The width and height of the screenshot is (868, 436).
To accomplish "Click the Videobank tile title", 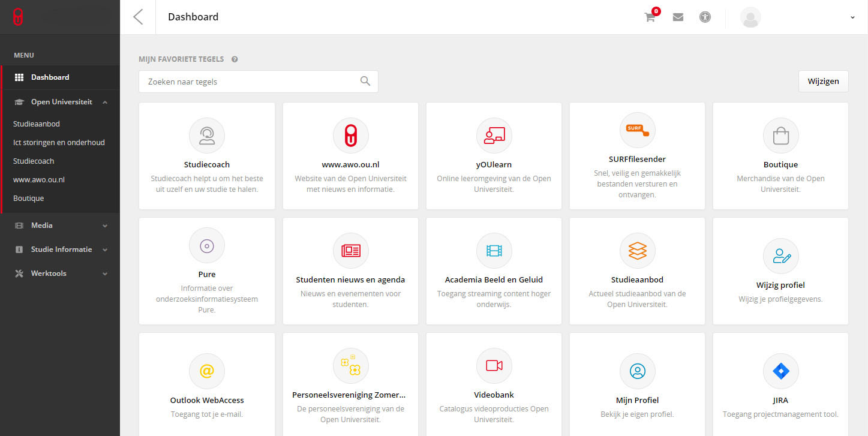I will (494, 395).
